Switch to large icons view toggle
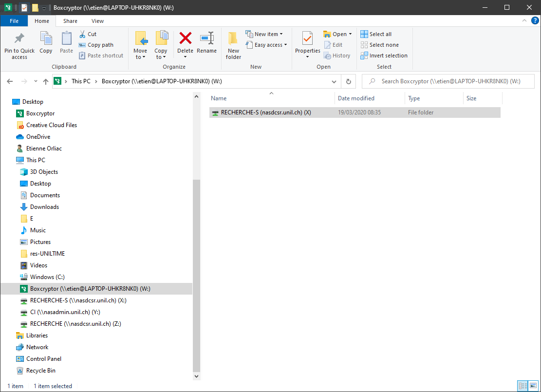Screen dimensions: 541x392 point(533,386)
